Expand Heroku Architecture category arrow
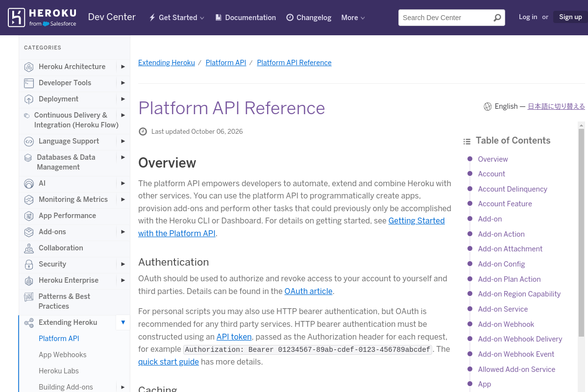The image size is (588, 392). pyautogui.click(x=123, y=67)
